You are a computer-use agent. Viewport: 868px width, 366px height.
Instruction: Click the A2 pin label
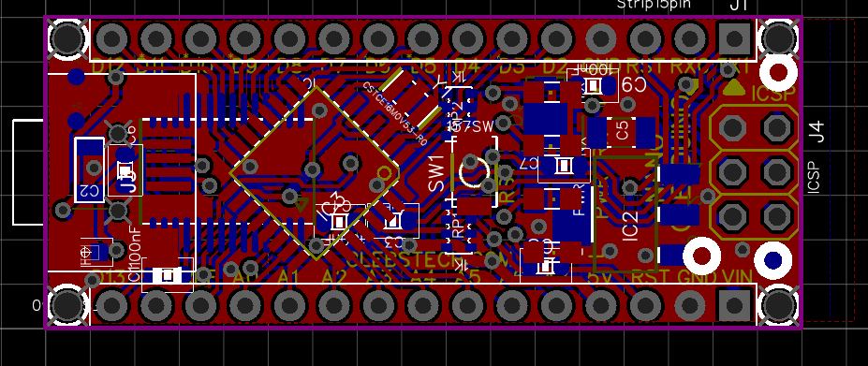click(333, 276)
